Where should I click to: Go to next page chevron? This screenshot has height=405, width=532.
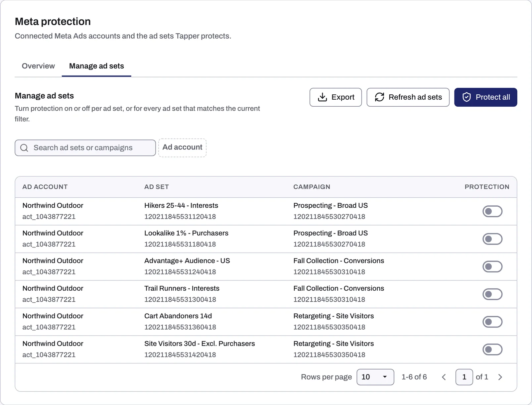[x=500, y=377]
